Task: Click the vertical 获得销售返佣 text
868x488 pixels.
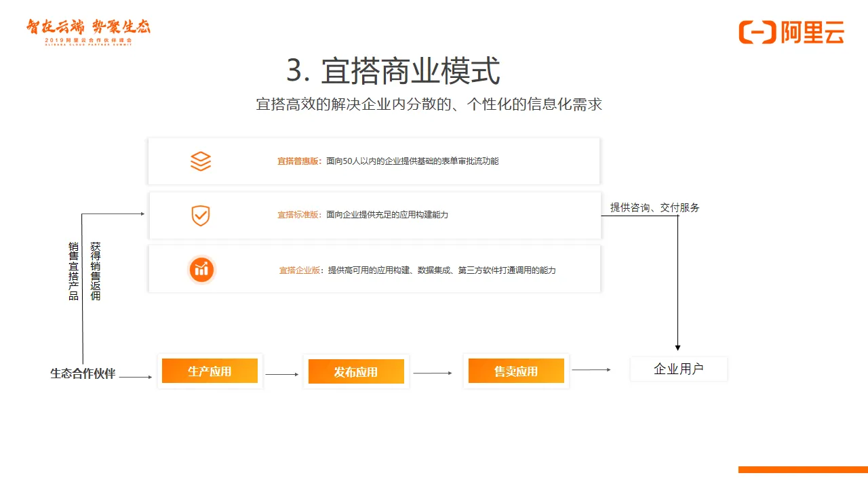Action: click(x=96, y=271)
